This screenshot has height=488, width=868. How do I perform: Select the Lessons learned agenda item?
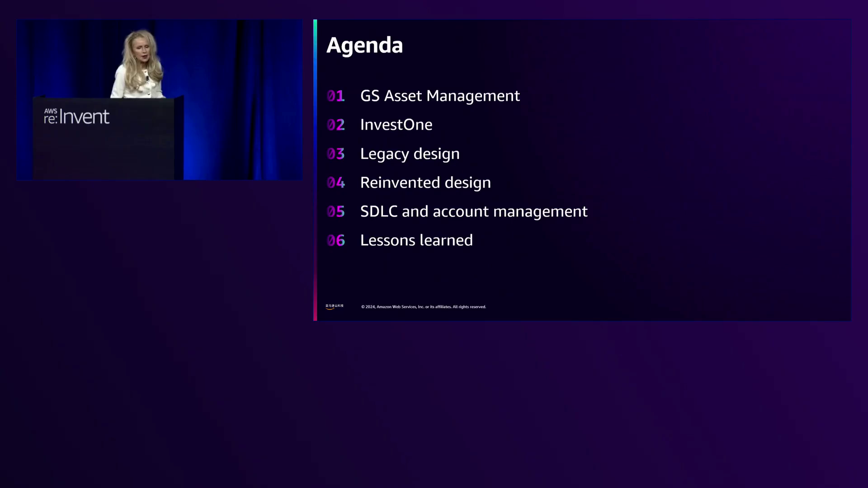pyautogui.click(x=416, y=240)
